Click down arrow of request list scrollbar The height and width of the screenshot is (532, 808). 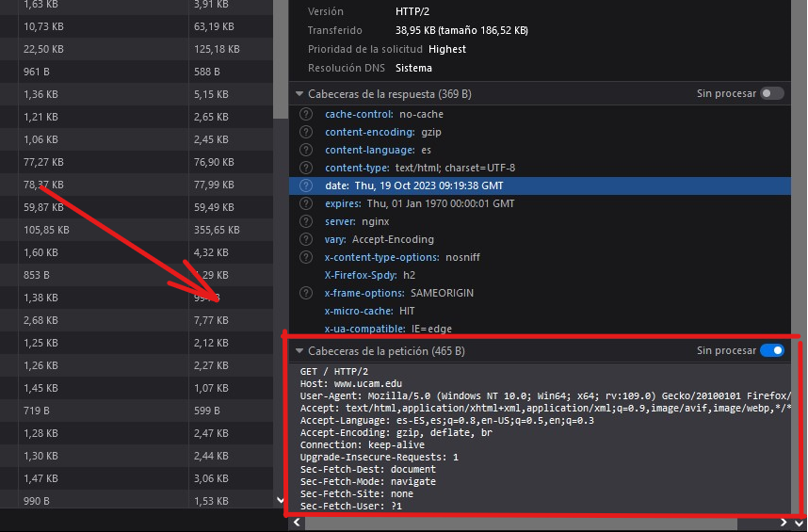point(280,500)
